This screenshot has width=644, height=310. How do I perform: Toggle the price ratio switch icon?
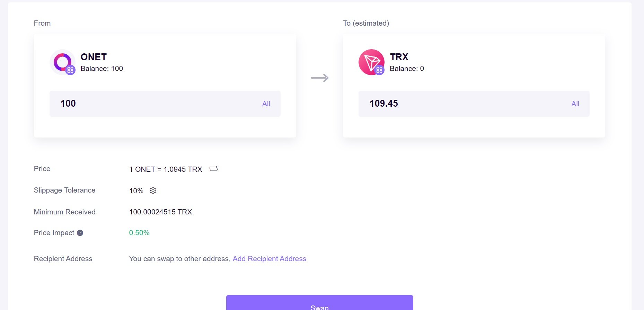pos(214,169)
